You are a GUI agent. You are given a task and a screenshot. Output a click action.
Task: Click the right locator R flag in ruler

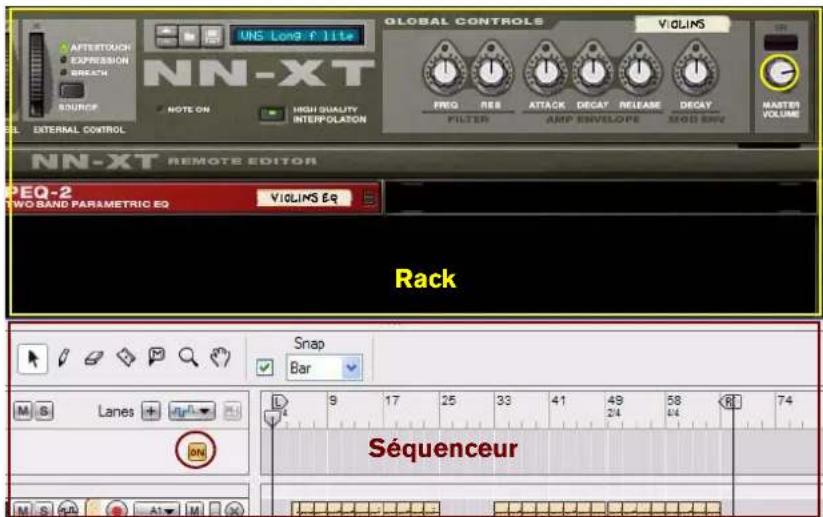(x=729, y=402)
